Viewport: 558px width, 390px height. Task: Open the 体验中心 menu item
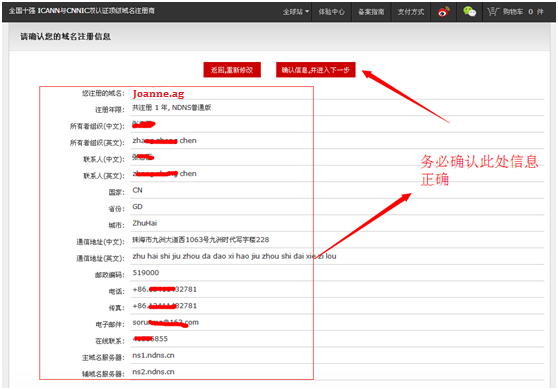[331, 12]
